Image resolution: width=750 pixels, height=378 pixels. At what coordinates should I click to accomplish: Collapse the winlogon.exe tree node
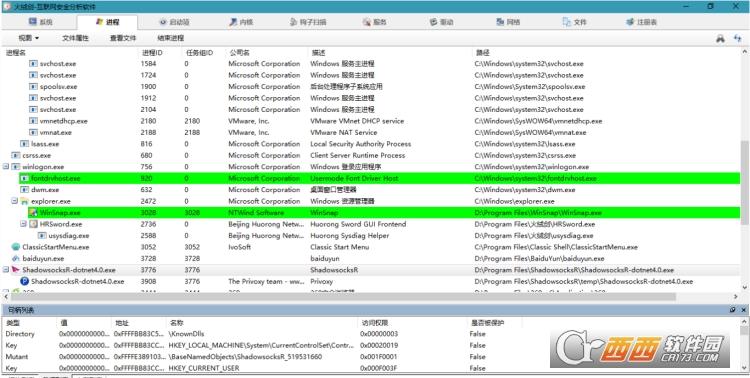[6, 167]
